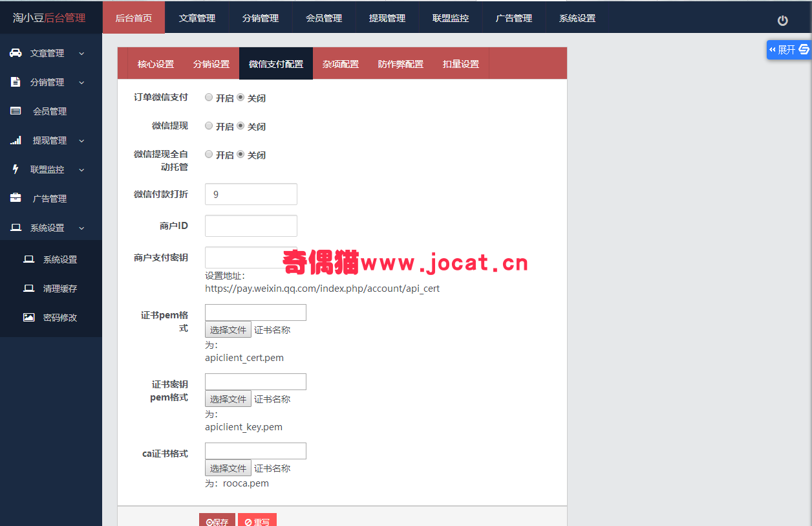Expand the 文章管理 sidebar chevron
The image size is (812, 526).
[x=81, y=54]
